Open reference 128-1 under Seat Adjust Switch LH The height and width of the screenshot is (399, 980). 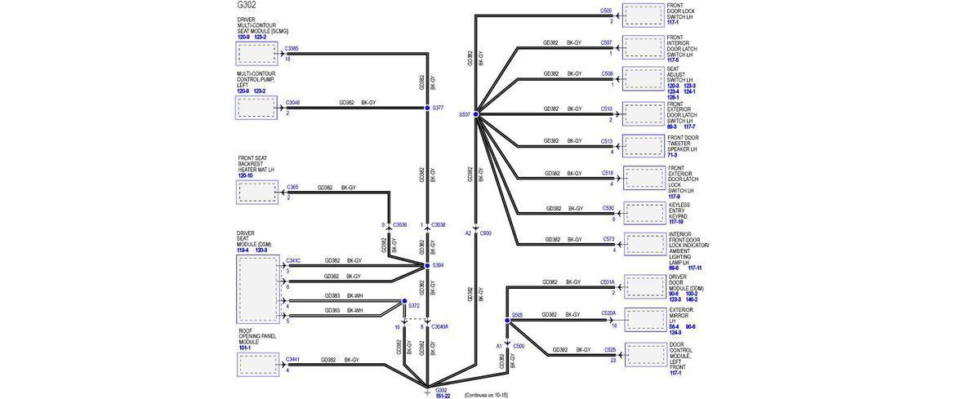[x=673, y=97]
